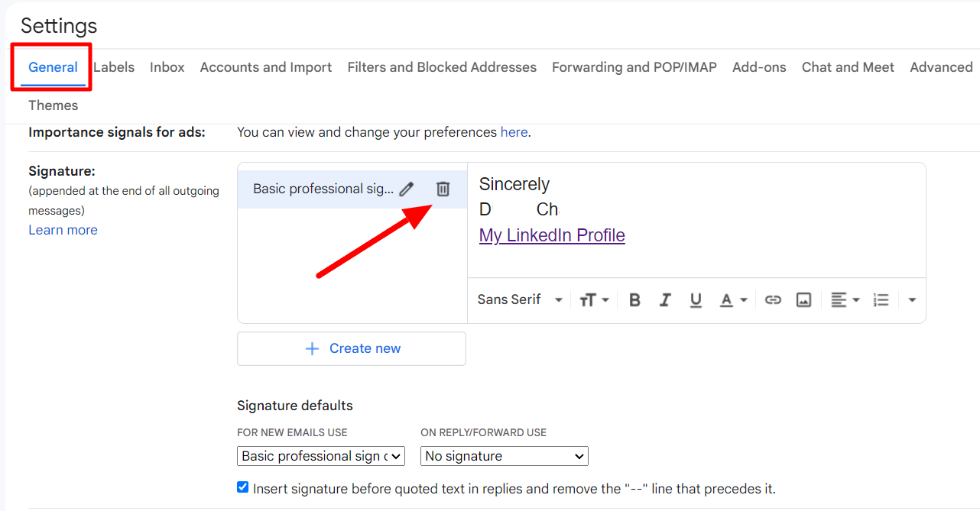This screenshot has width=980, height=511.
Task: Switch to the Labels settings tab
Action: point(114,67)
